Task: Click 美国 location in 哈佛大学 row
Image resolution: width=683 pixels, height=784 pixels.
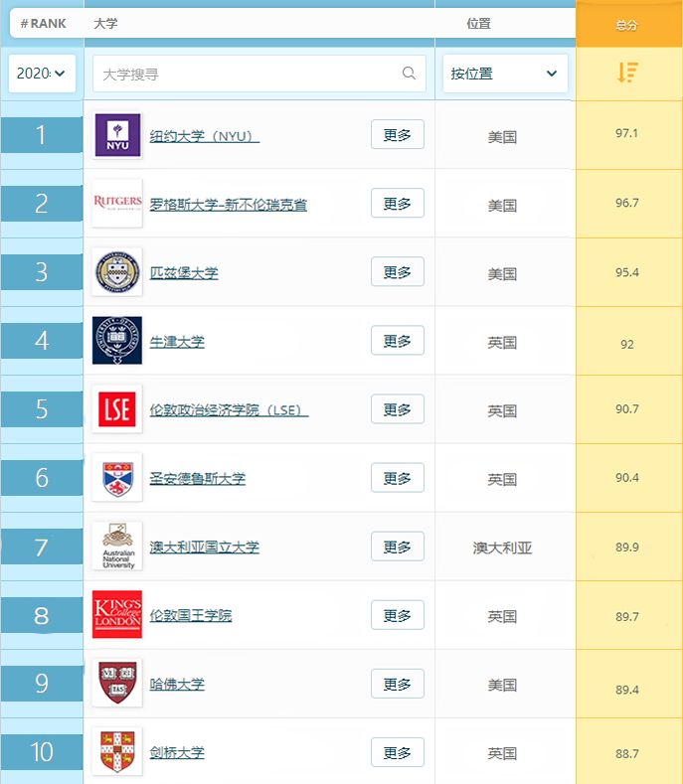Action: [x=502, y=685]
